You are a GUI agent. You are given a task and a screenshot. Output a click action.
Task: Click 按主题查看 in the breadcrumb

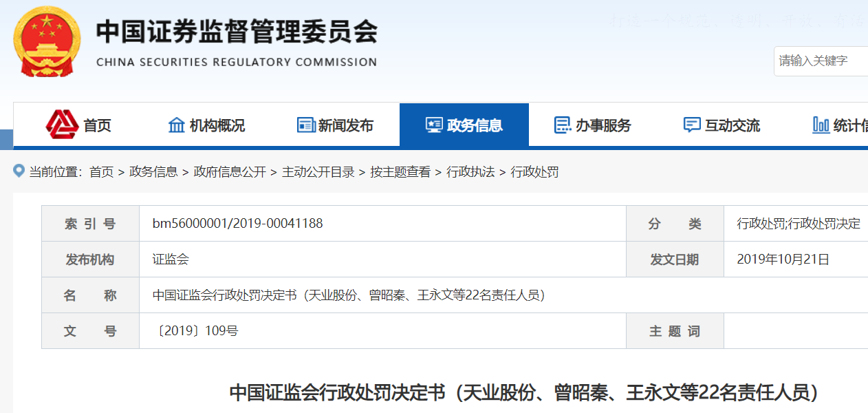coord(400,172)
